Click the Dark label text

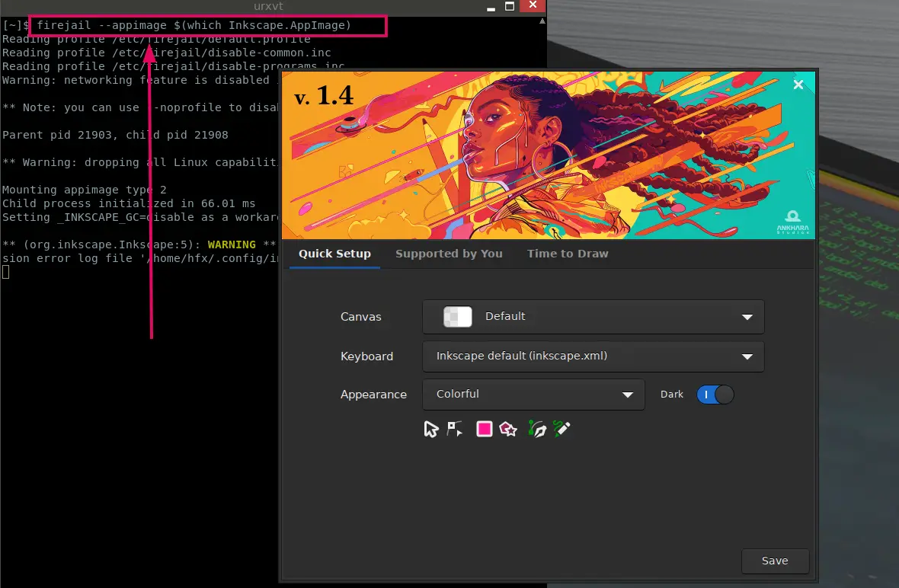[672, 395]
